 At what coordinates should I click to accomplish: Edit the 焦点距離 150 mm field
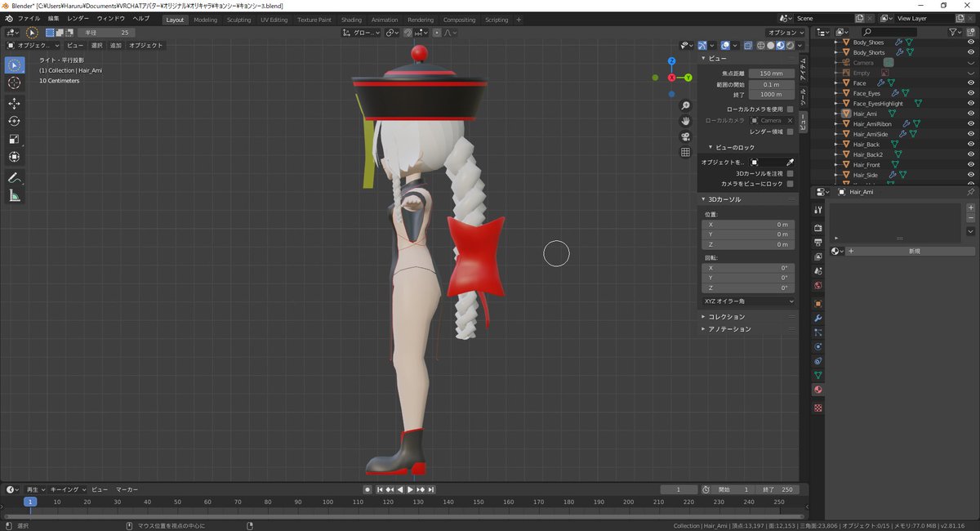tap(772, 74)
